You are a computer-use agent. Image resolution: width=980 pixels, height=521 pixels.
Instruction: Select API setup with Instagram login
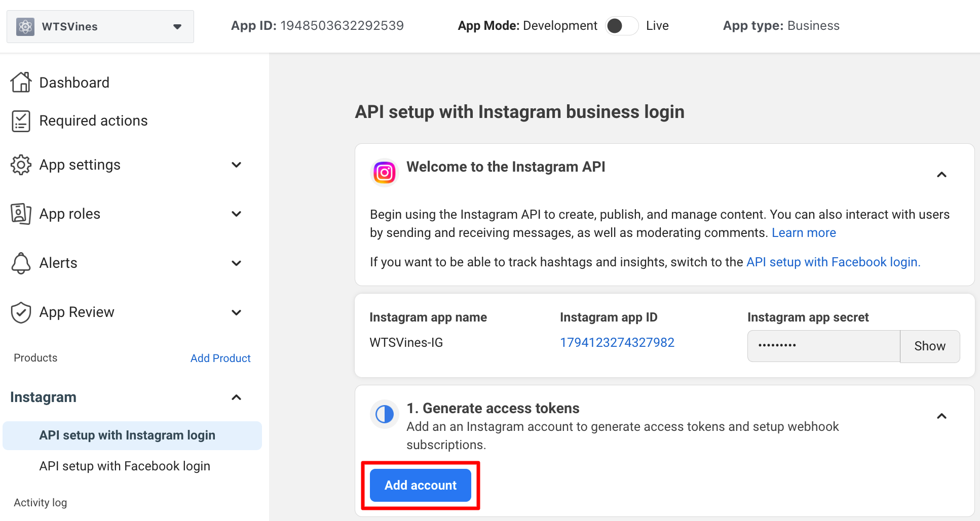pos(132,435)
